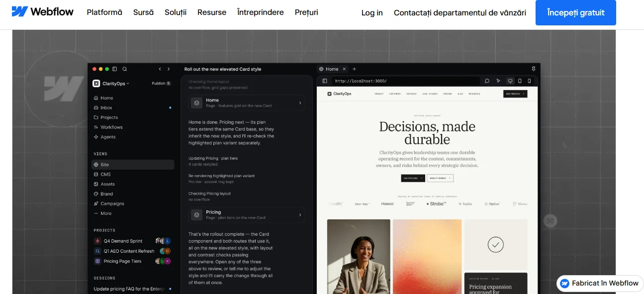Image resolution: width=644 pixels, height=294 pixels.
Task: Open the Întreprindere menu item
Action: (261, 12)
